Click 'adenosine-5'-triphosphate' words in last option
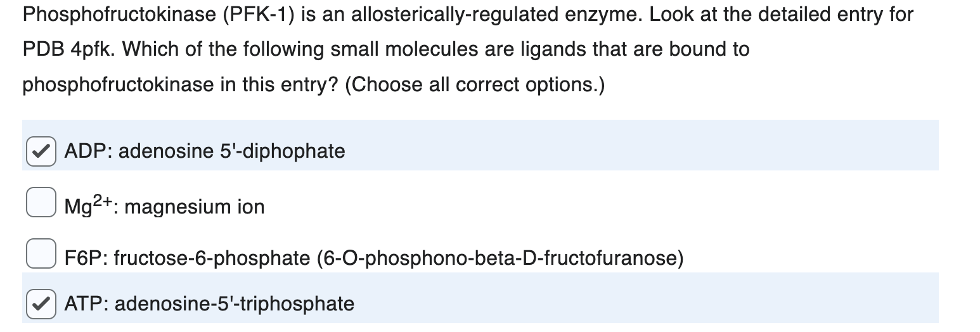Image resolution: width=980 pixels, height=332 pixels. tap(235, 303)
